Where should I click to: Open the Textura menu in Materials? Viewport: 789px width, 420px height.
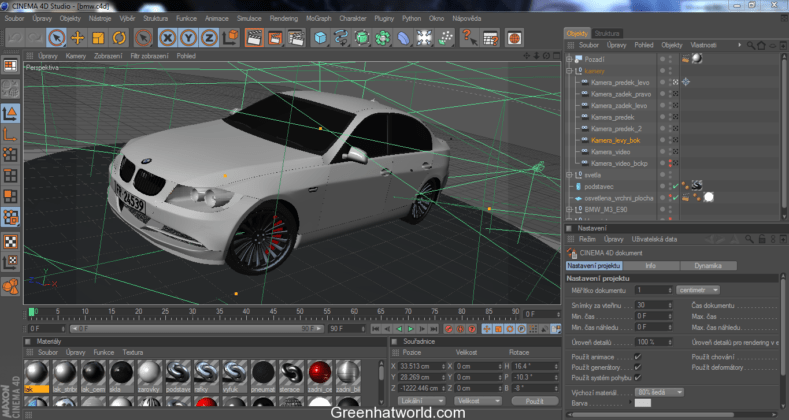(x=132, y=352)
